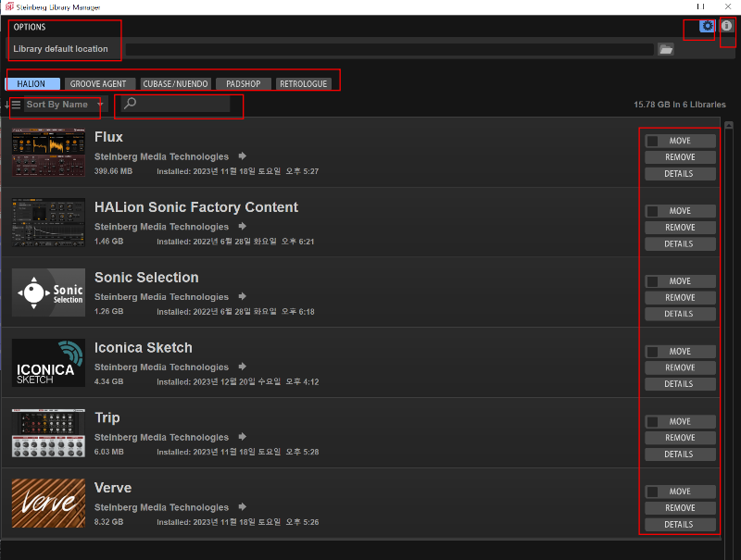
Task: Check the Move checkbox for Flux
Action: pyautogui.click(x=653, y=141)
